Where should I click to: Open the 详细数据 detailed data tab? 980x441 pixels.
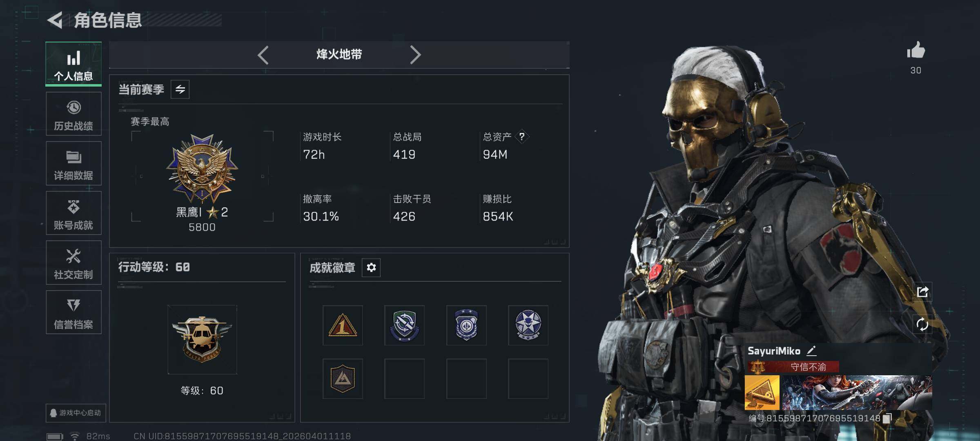coord(73,163)
